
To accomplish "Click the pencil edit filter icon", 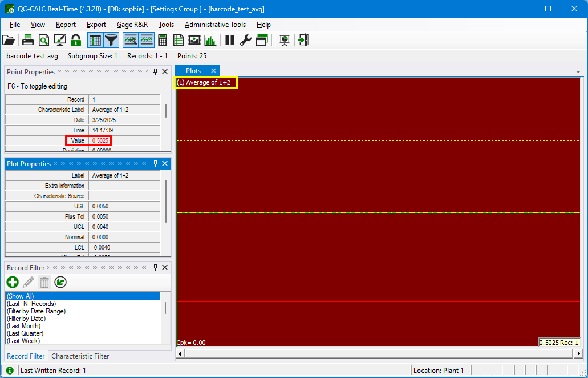I will pyautogui.click(x=29, y=282).
